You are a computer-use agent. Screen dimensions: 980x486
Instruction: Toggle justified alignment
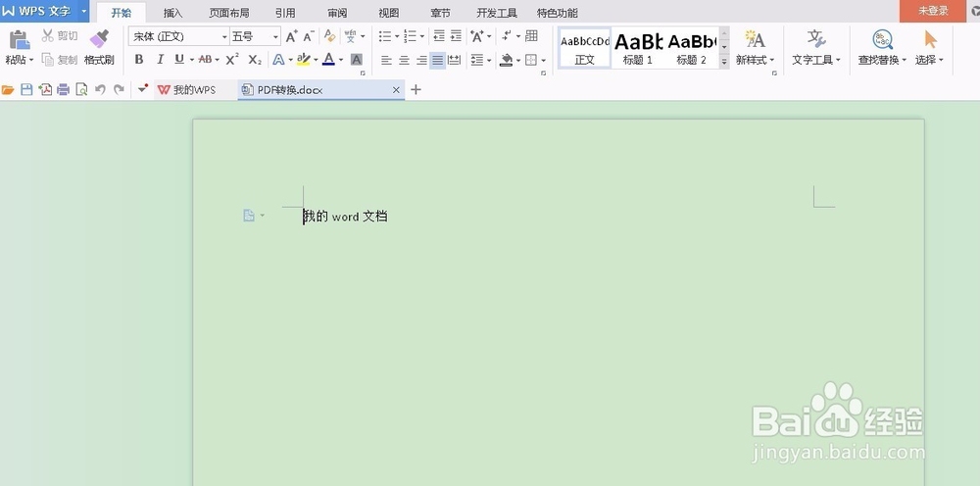(x=437, y=60)
